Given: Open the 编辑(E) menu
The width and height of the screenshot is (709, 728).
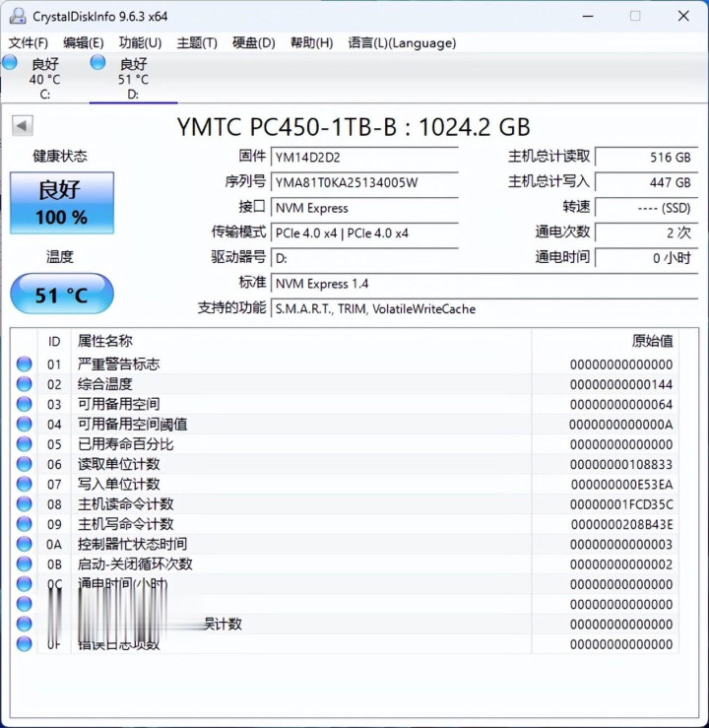Looking at the screenshot, I should (84, 42).
